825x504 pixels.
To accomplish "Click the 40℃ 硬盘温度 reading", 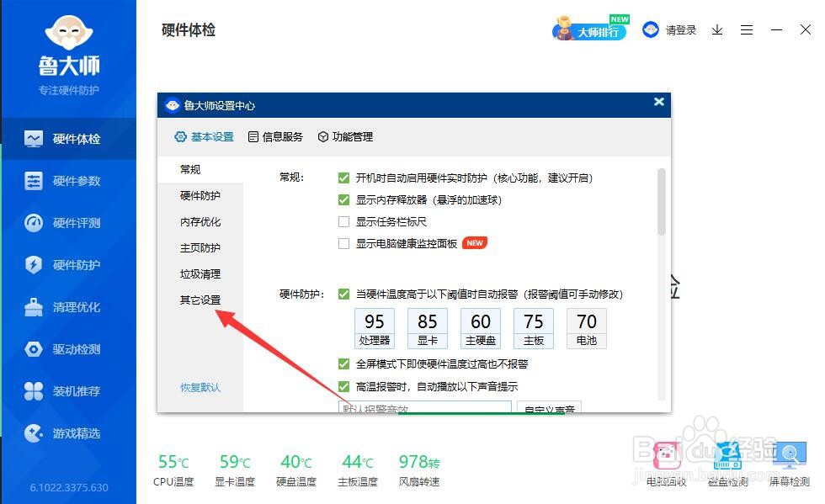I will click(296, 470).
